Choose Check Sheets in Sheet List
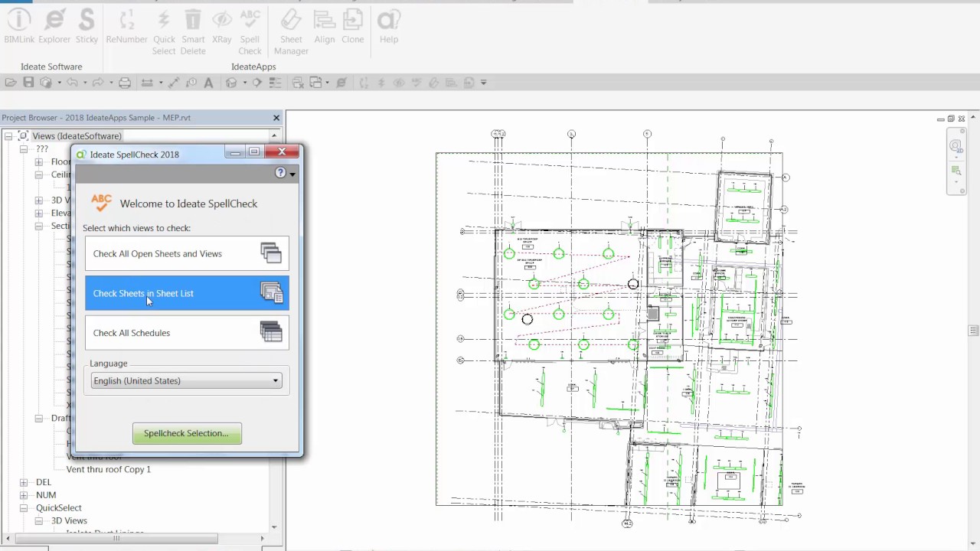 click(x=187, y=293)
